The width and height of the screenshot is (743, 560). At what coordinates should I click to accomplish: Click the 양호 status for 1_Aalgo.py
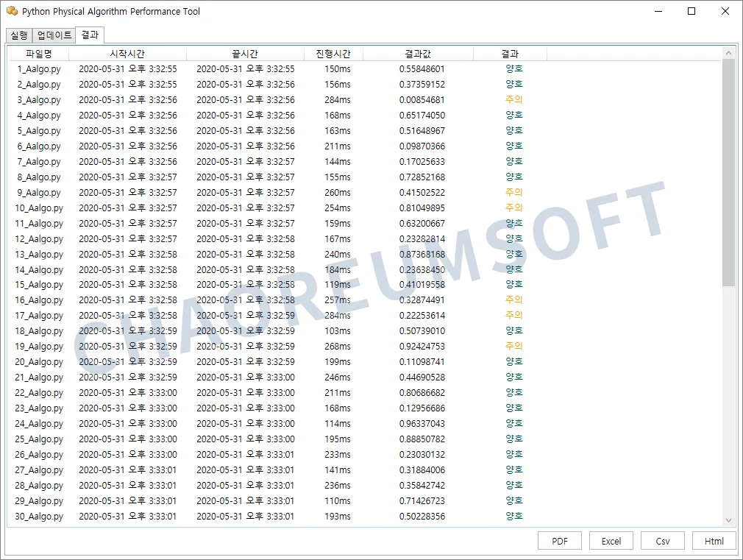coord(513,68)
